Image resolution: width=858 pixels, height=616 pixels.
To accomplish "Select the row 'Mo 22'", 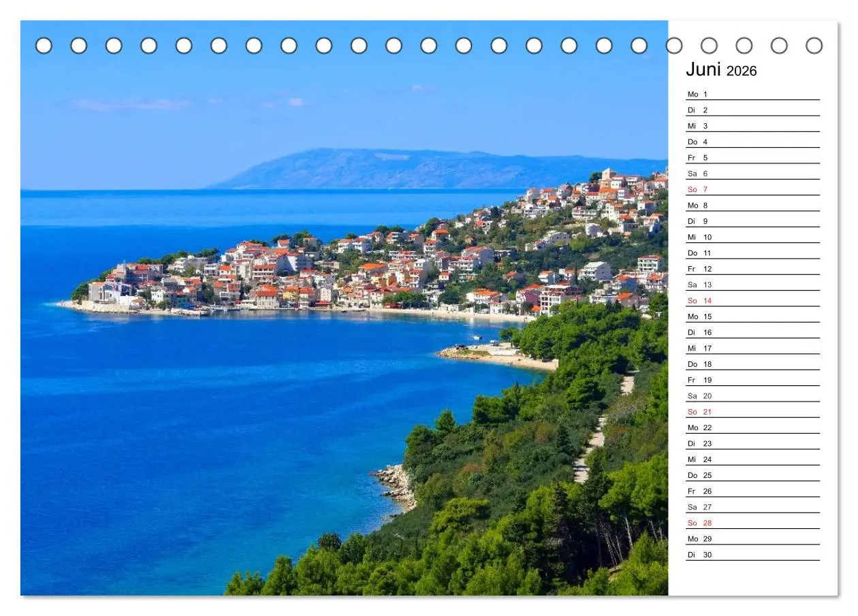I will [x=752, y=427].
